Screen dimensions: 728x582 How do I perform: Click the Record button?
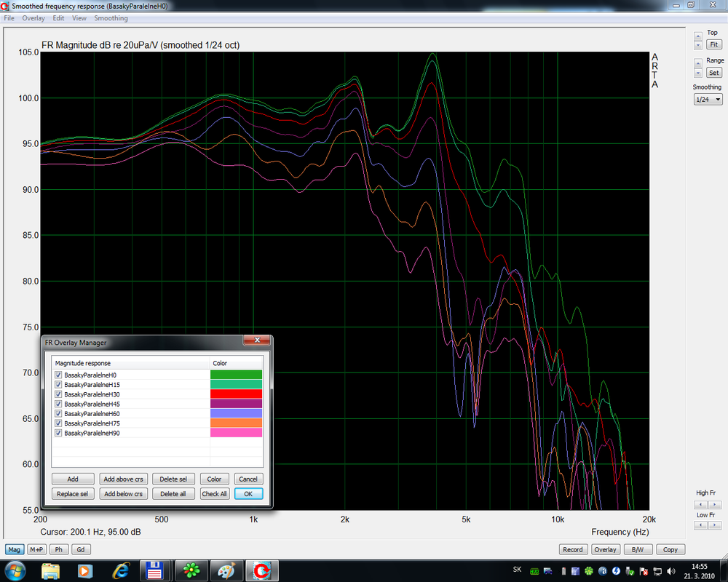pyautogui.click(x=573, y=549)
